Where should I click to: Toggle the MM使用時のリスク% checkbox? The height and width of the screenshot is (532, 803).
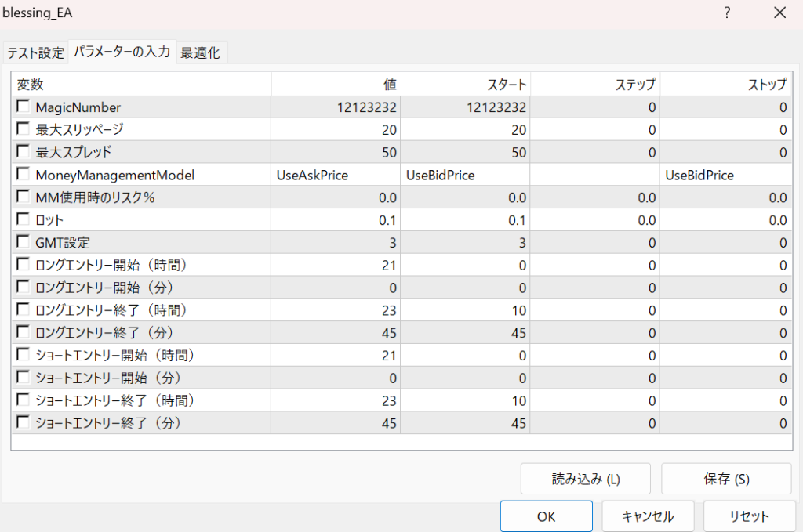point(23,196)
